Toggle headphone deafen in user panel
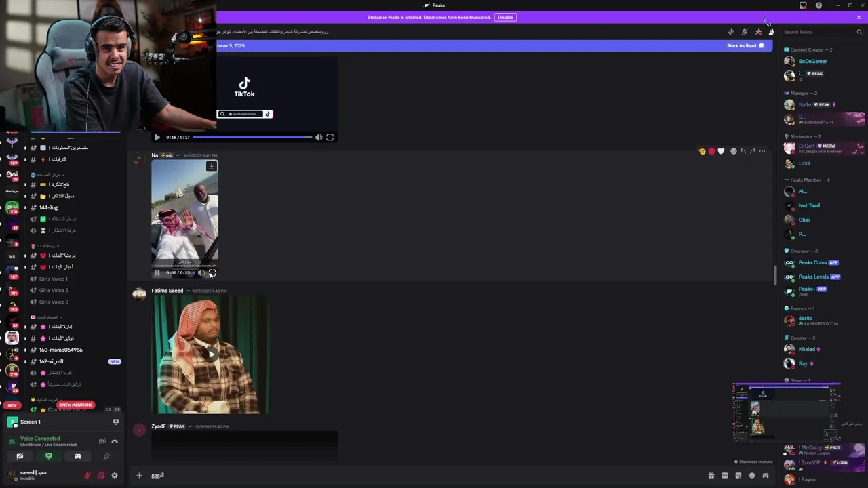 click(101, 475)
